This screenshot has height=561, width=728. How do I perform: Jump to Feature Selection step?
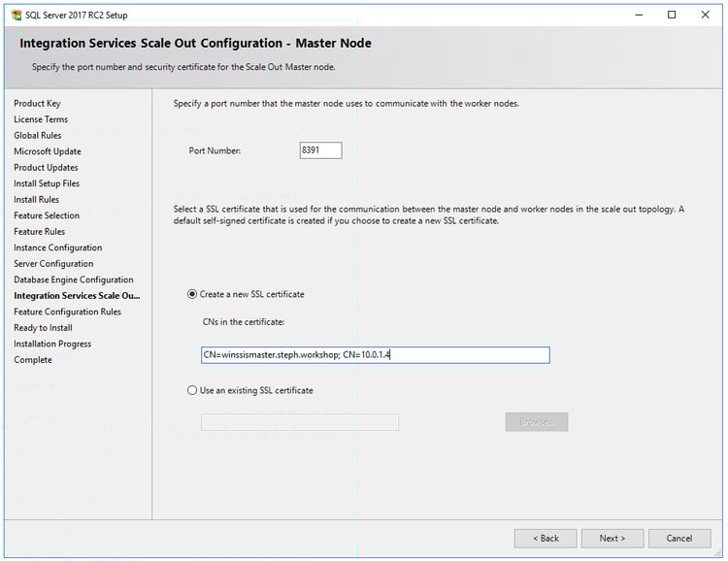pos(47,215)
